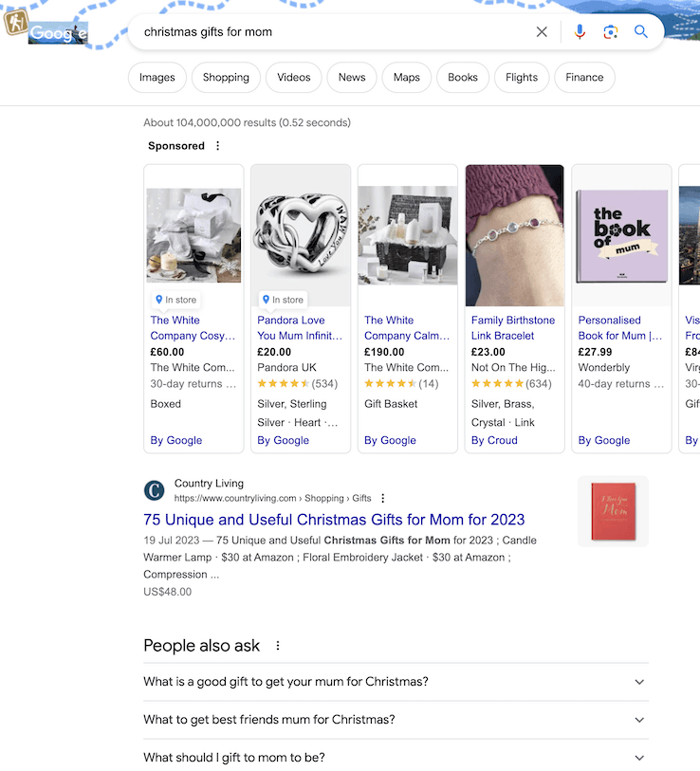Open the Finance filter tab

(x=584, y=78)
